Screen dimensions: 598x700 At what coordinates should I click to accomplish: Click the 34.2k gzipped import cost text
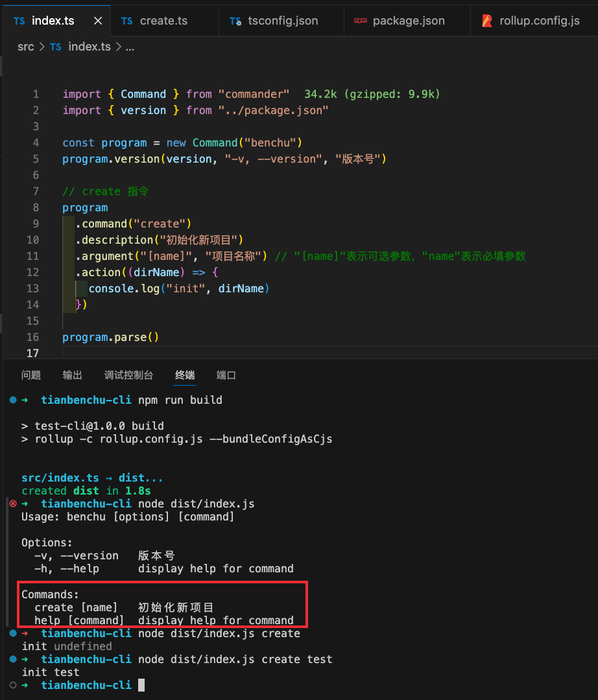[372, 94]
